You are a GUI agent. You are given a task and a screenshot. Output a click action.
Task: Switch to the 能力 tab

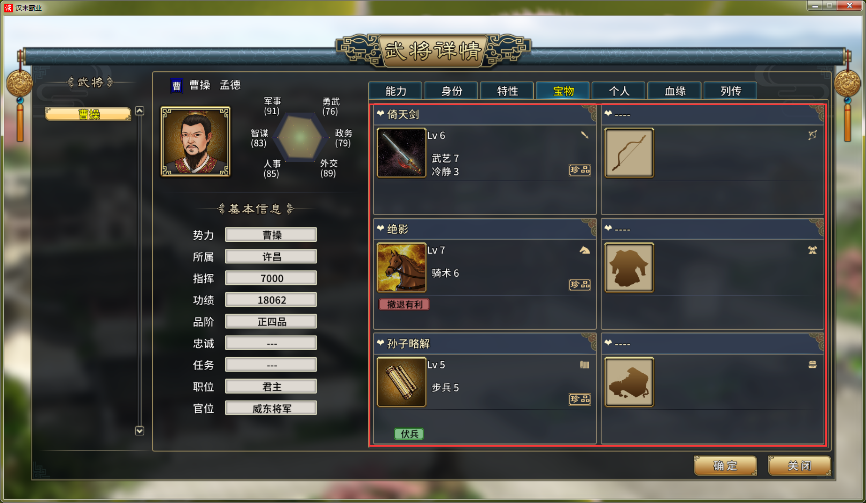pos(395,91)
